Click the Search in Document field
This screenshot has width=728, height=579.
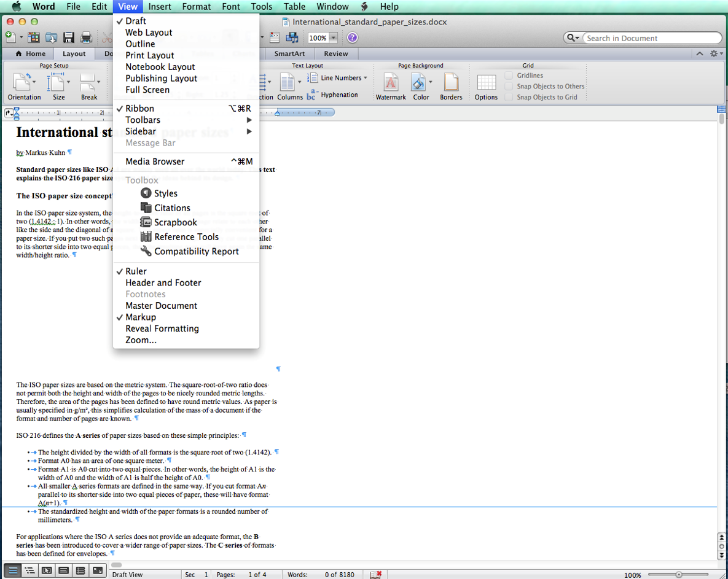point(651,38)
